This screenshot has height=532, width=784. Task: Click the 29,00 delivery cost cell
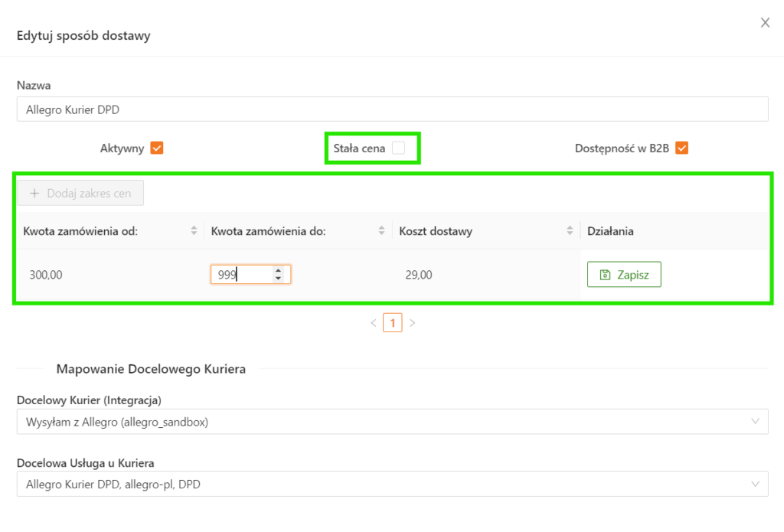(419, 275)
